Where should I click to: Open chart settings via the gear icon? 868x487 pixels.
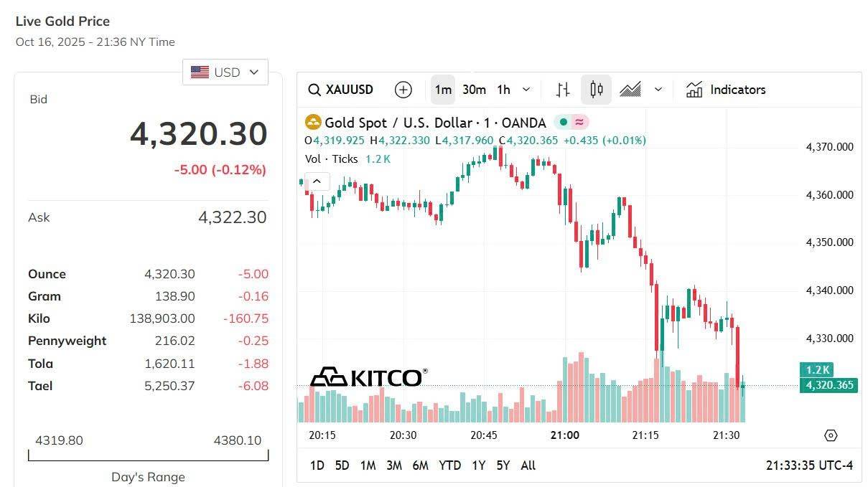[x=831, y=435]
